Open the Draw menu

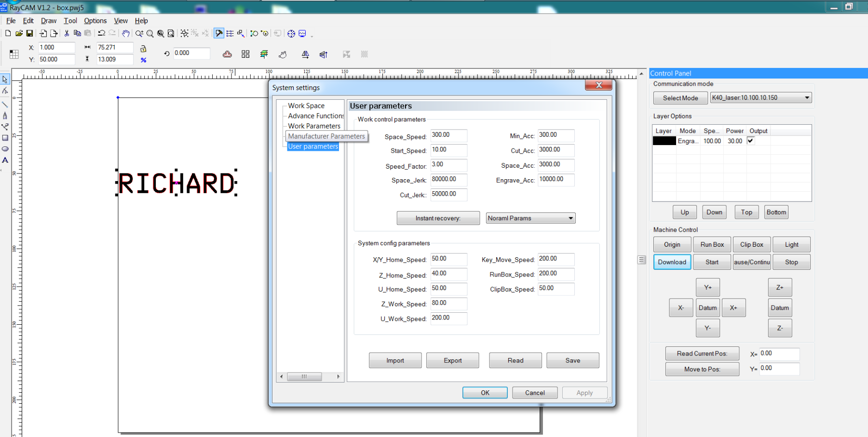pyautogui.click(x=48, y=21)
